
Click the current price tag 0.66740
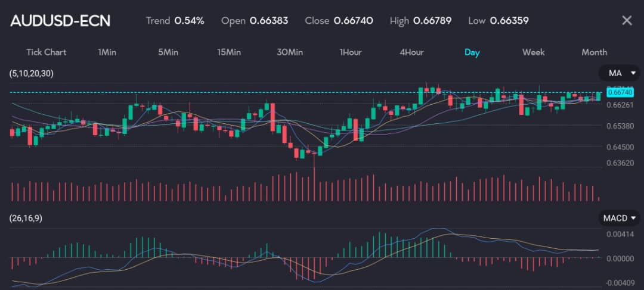tap(619, 92)
